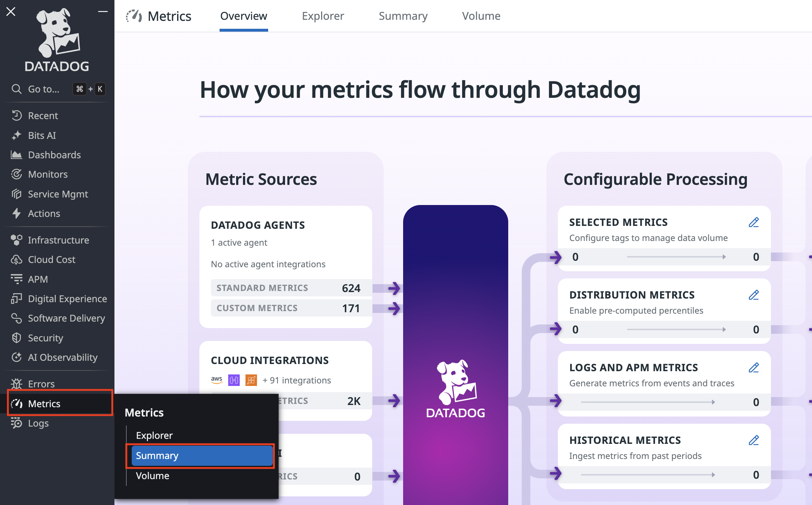Switch to the Explorer tab
The height and width of the screenshot is (505, 812).
point(323,16)
